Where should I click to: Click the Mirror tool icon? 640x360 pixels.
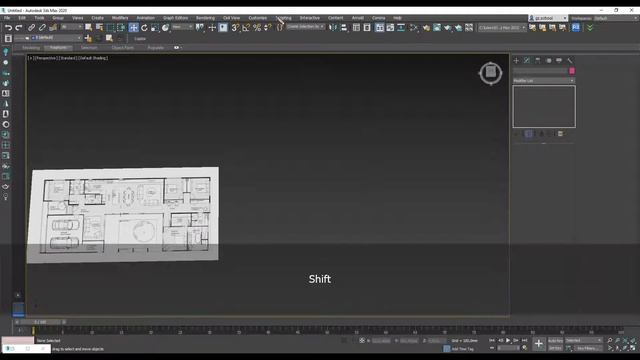[x=333, y=28]
